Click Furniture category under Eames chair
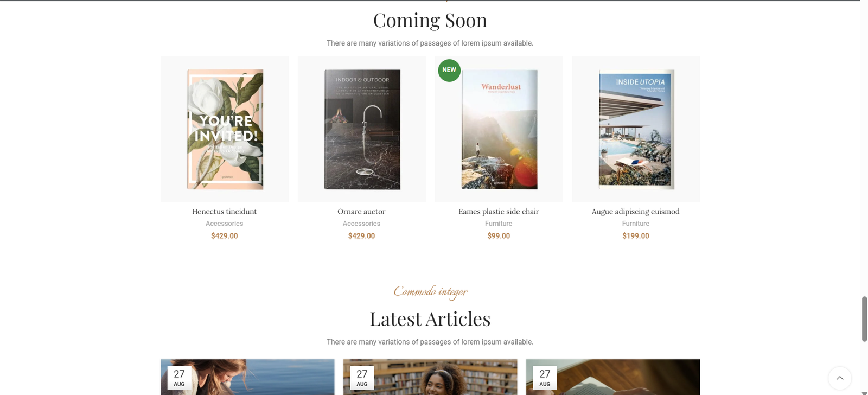The height and width of the screenshot is (395, 868). pyautogui.click(x=499, y=224)
